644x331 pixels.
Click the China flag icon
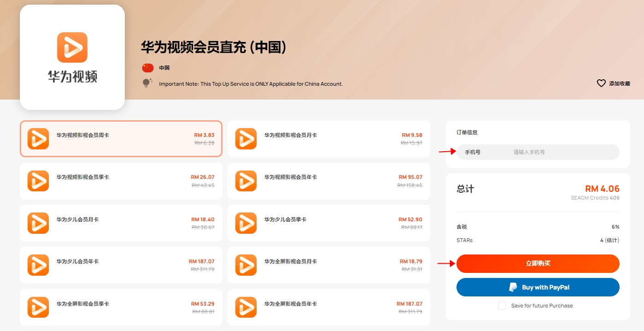147,68
